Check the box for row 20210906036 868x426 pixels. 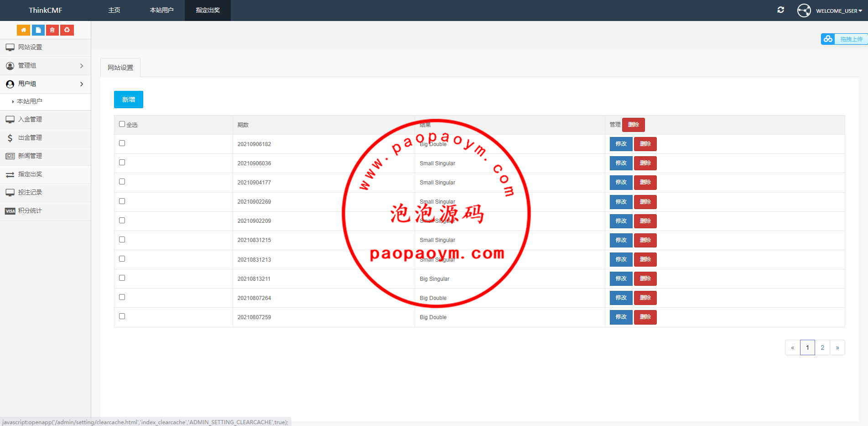(x=122, y=162)
